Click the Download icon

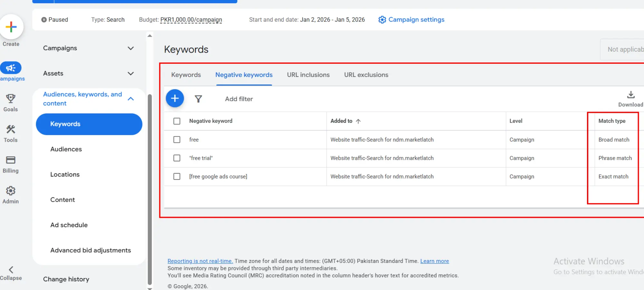tap(631, 95)
